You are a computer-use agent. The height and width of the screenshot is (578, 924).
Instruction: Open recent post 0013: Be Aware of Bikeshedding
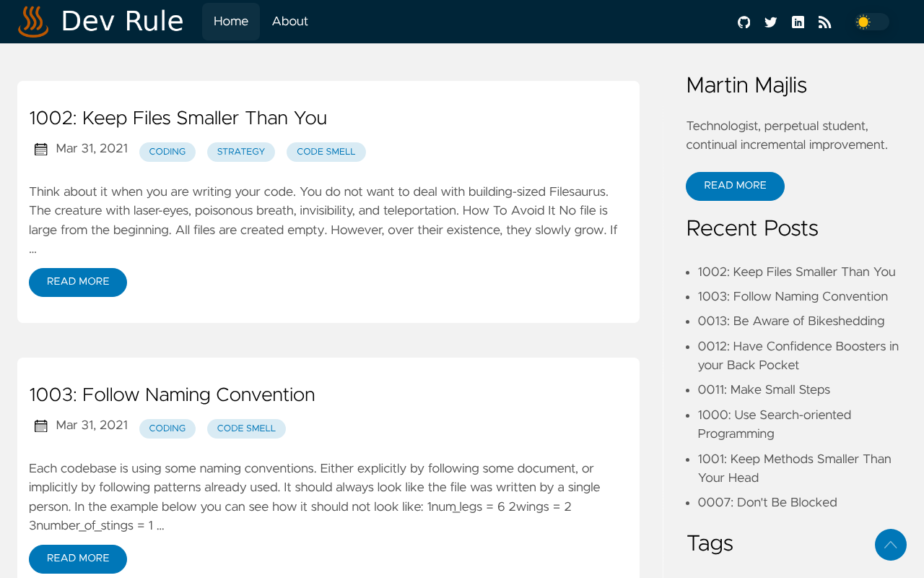point(790,322)
